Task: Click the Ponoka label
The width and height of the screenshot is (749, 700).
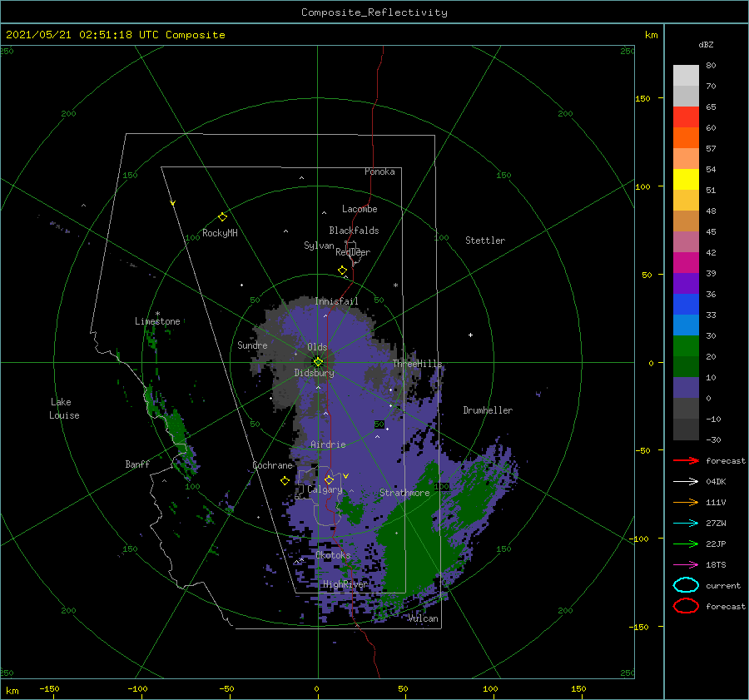Action: coord(379,171)
